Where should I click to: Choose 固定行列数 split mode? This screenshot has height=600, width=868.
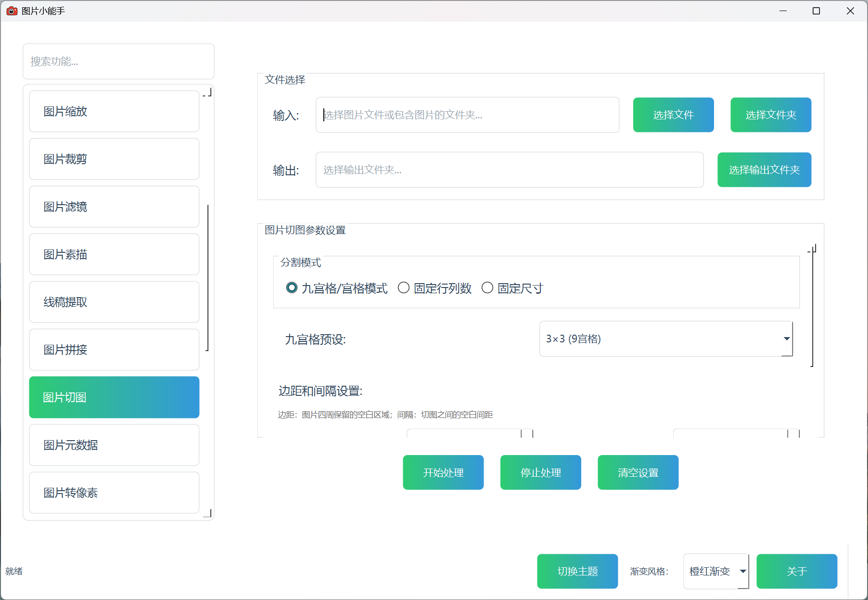(404, 287)
